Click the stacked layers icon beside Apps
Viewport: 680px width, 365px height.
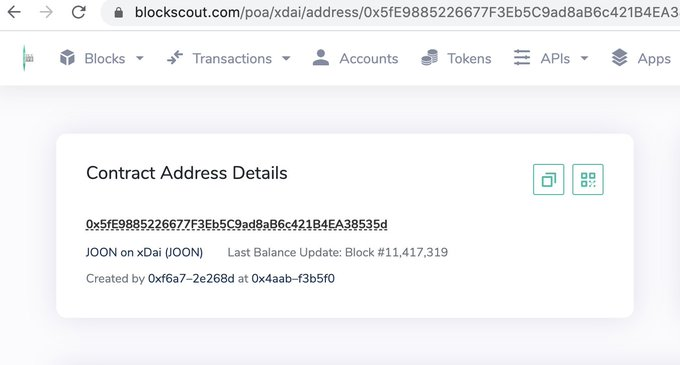619,58
